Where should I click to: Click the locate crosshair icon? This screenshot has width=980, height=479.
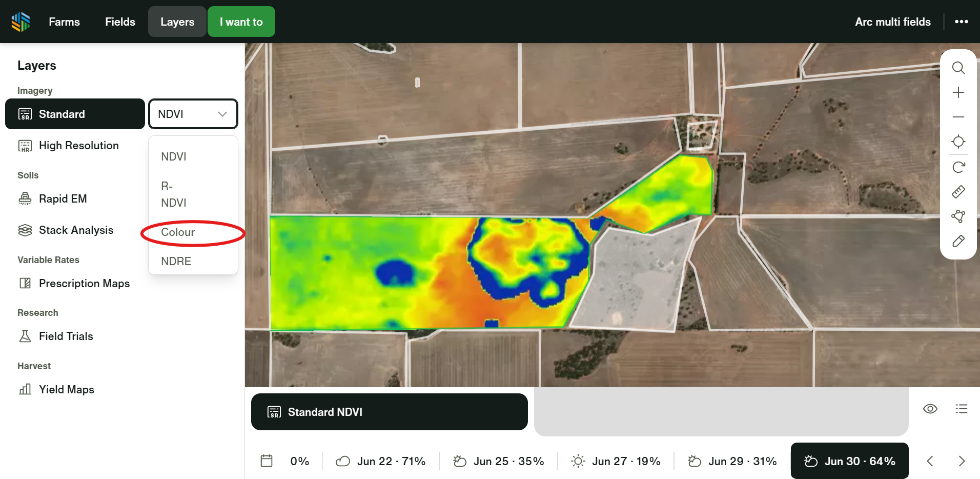click(x=958, y=142)
